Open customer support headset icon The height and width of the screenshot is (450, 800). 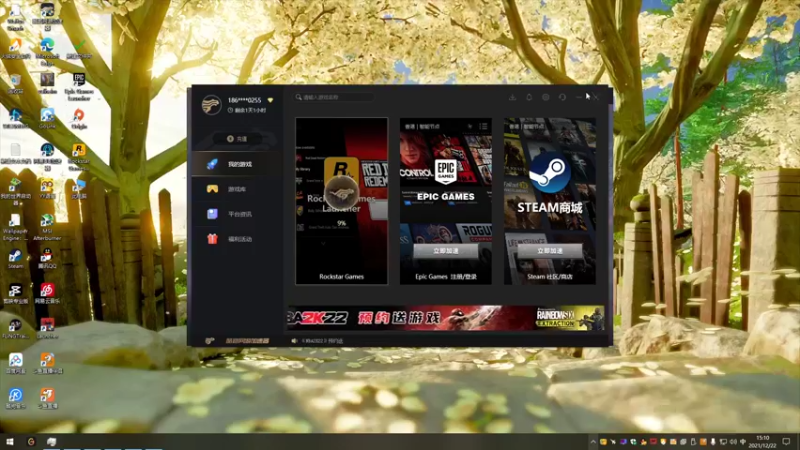click(x=562, y=97)
